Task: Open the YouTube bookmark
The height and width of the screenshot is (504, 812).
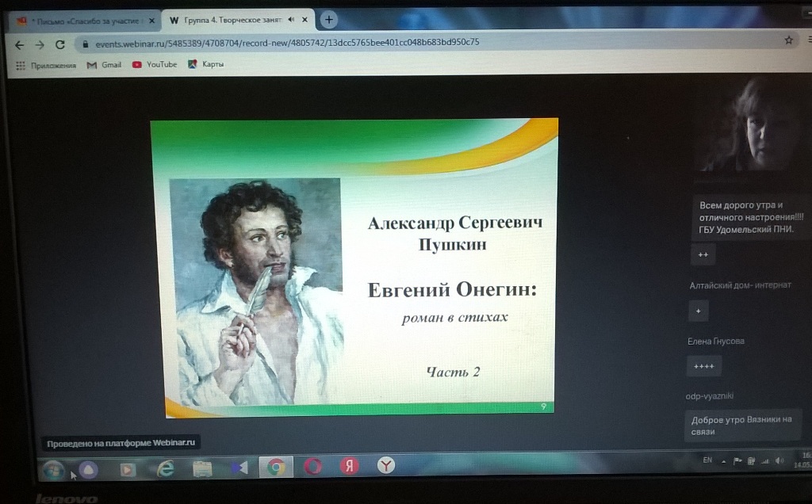Action: coord(155,65)
